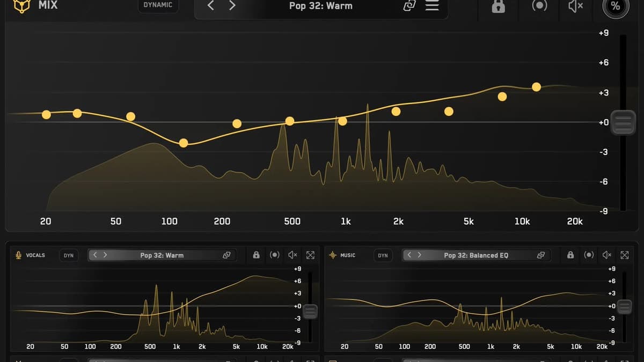
Task: Next preset arrow in MUSIC panel
Action: pyautogui.click(x=420, y=255)
